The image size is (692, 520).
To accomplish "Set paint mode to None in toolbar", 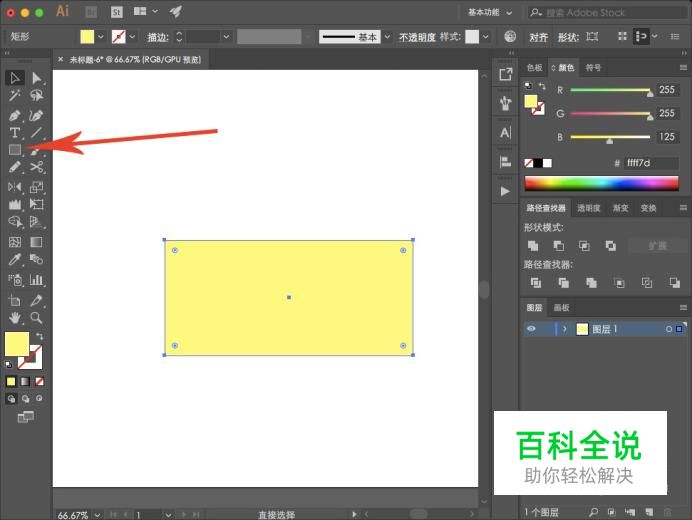I will [39, 381].
